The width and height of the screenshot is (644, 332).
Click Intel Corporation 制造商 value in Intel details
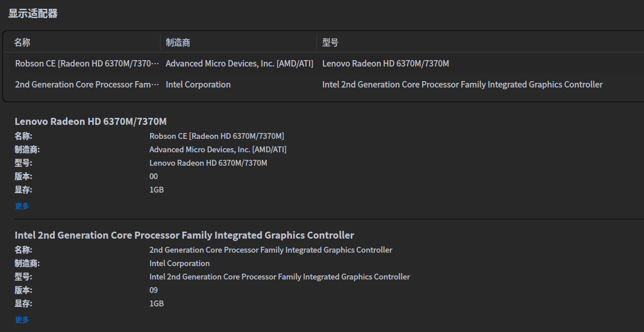179,263
